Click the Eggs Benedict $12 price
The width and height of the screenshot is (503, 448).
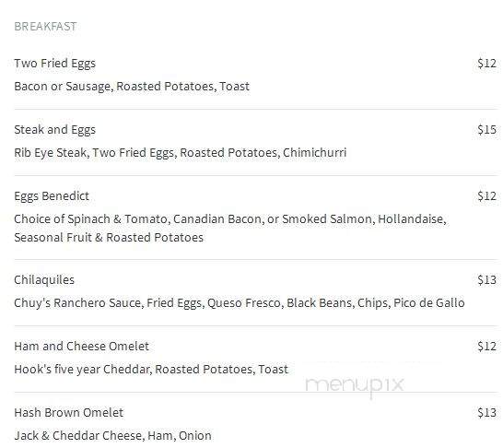pos(486,196)
